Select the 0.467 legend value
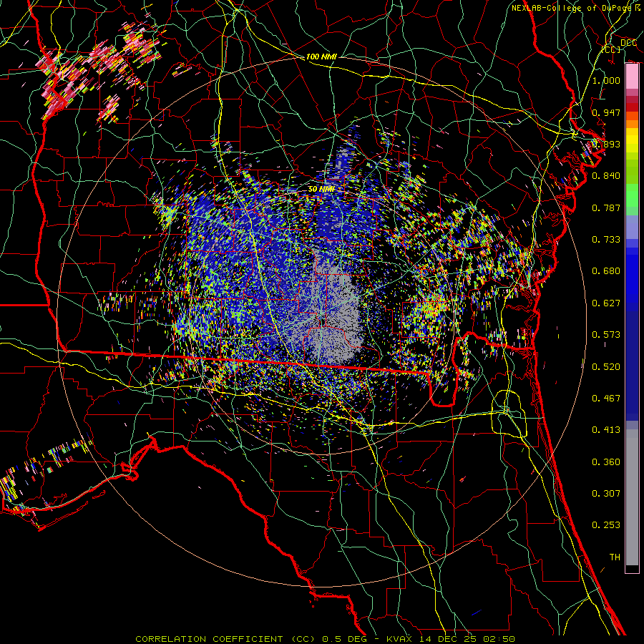Image resolution: width=644 pixels, height=644 pixels. 606,399
